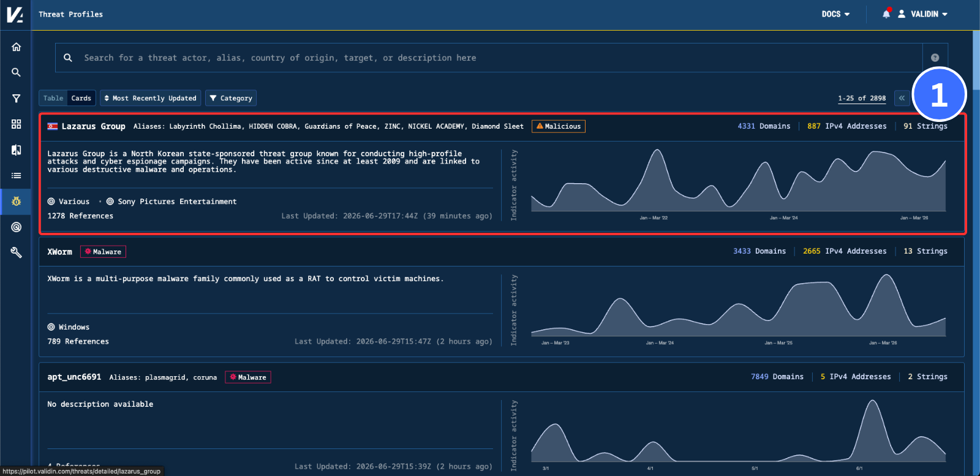Click the Threat Profiles page title
Viewport: 980px width, 476px height.
(70, 14)
